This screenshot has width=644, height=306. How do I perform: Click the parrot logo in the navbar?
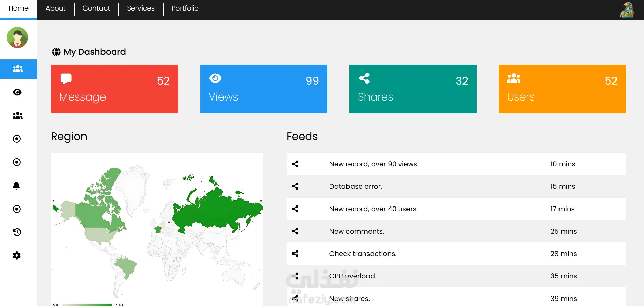627,10
